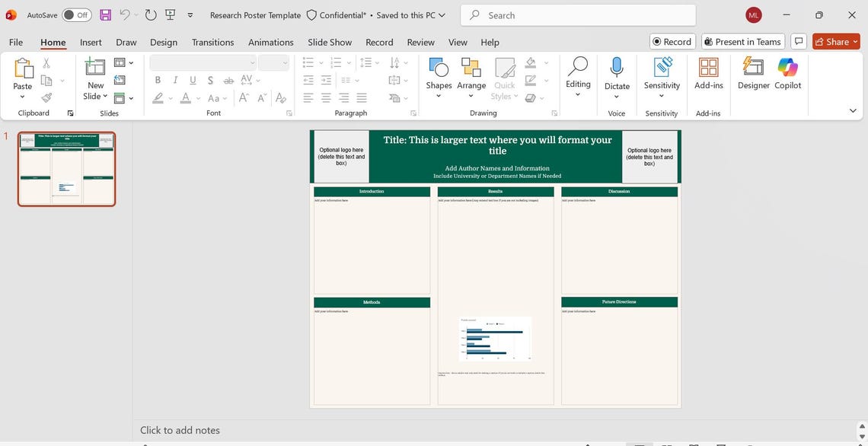Increase list indent level
Image resolution: width=868 pixels, height=446 pixels.
click(x=326, y=80)
